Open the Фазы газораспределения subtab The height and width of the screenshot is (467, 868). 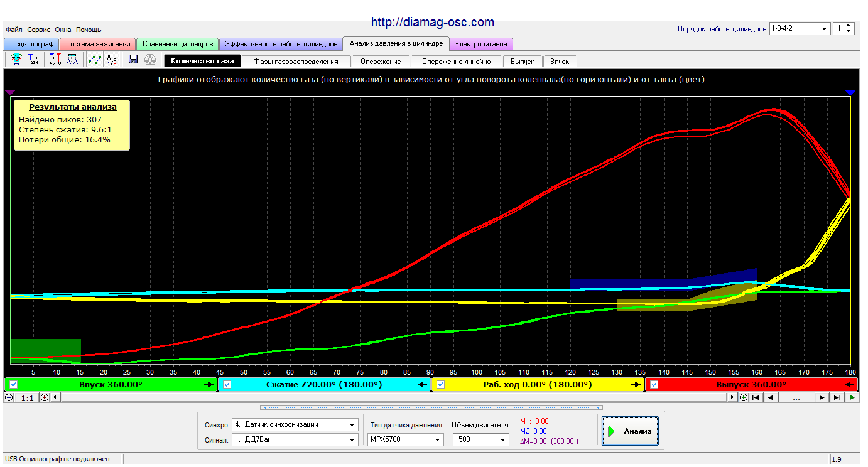[296, 62]
